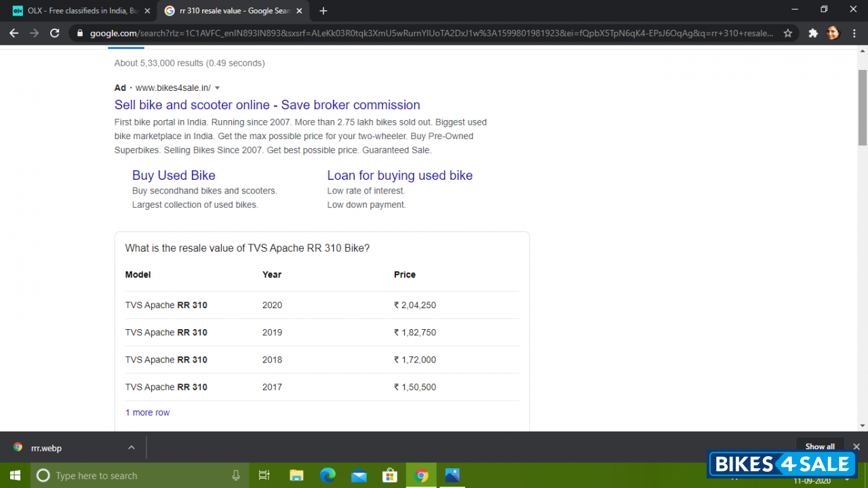Click 'Show all' downloads button
Viewport: 868px width, 488px height.
[x=819, y=447]
